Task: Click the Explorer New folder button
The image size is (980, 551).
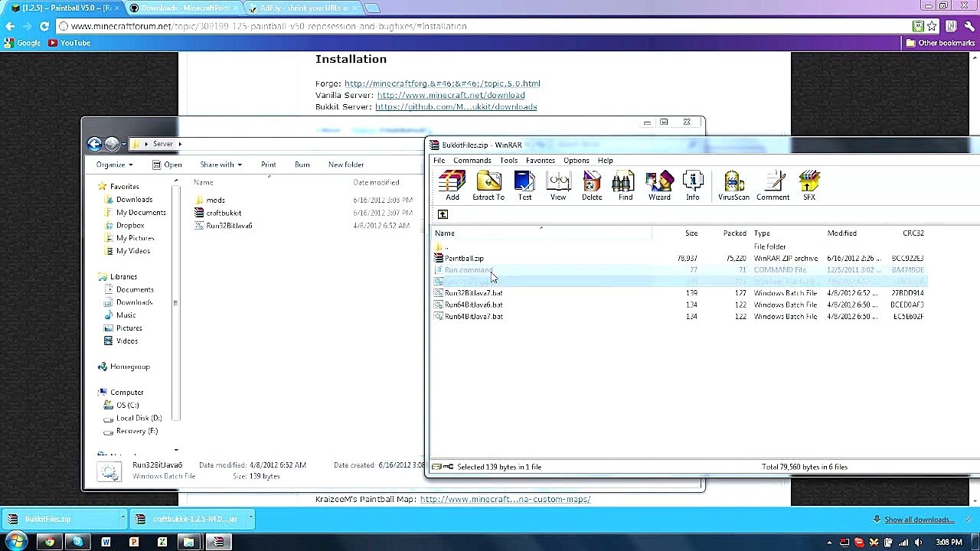Action: coord(346,165)
